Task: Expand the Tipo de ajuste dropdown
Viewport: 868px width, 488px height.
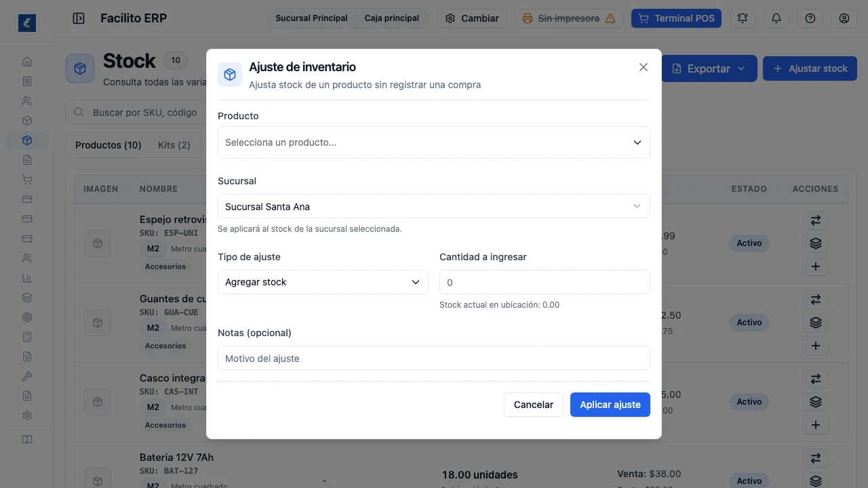Action: [323, 282]
